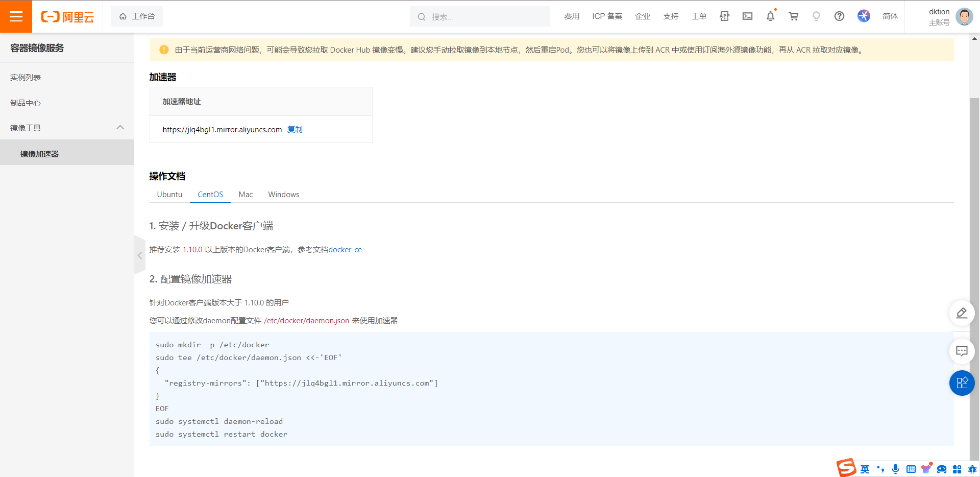
Task: Click the /etc/docker/daemon.json path text
Action: [307, 321]
